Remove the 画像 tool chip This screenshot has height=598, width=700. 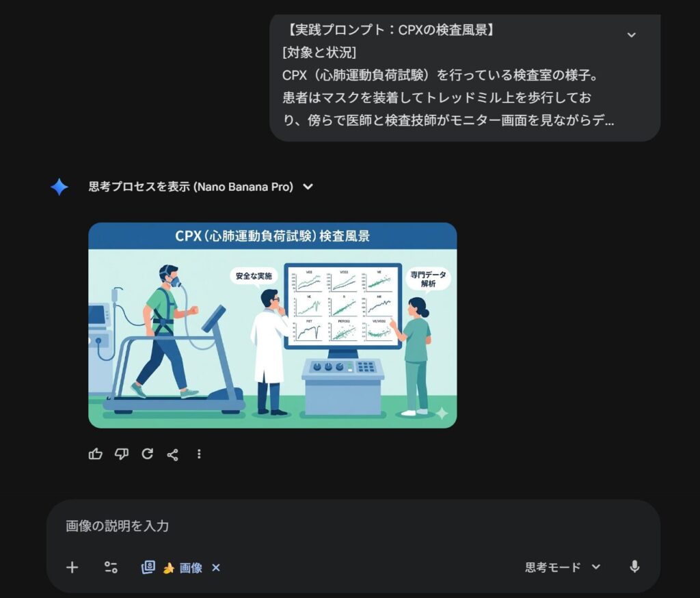[216, 568]
